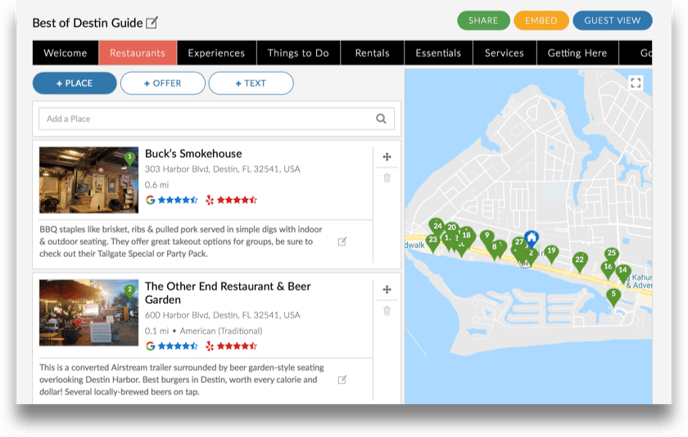This screenshot has width=688, height=437.
Task: Click the orange EMBED button
Action: (541, 21)
